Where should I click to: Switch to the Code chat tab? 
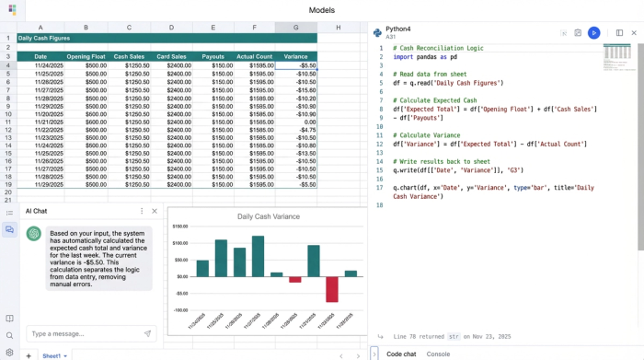coord(401,354)
